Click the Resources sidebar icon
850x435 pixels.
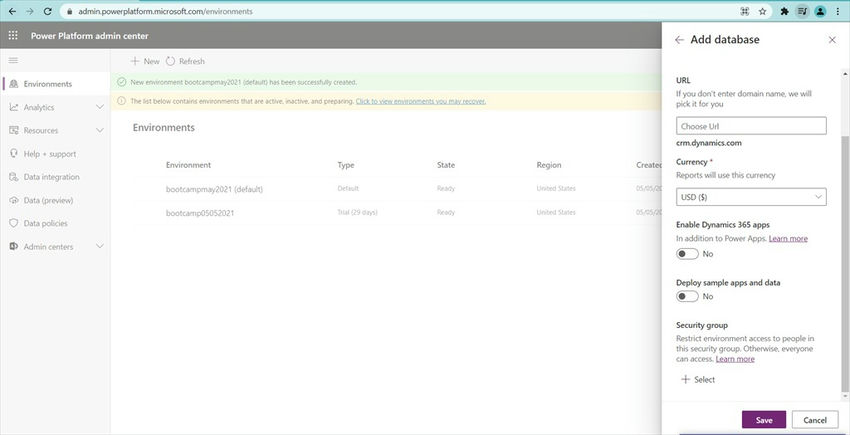coord(14,131)
